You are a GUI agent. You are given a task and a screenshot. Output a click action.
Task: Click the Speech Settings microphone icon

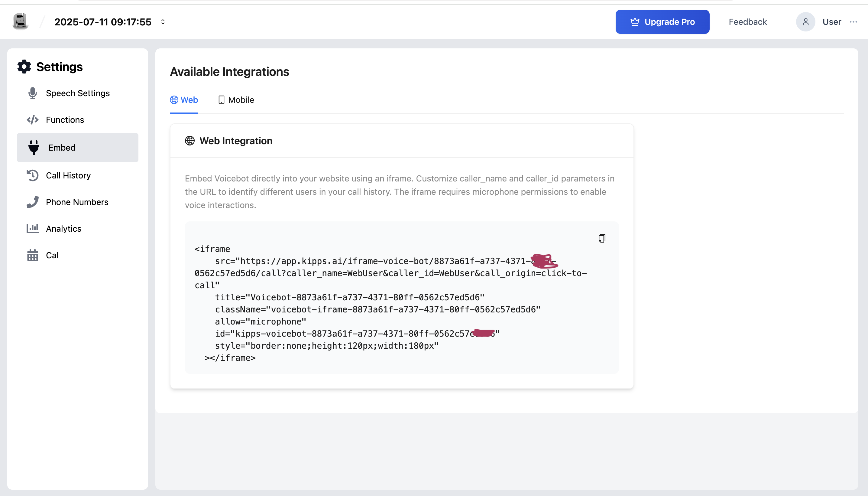[32, 93]
